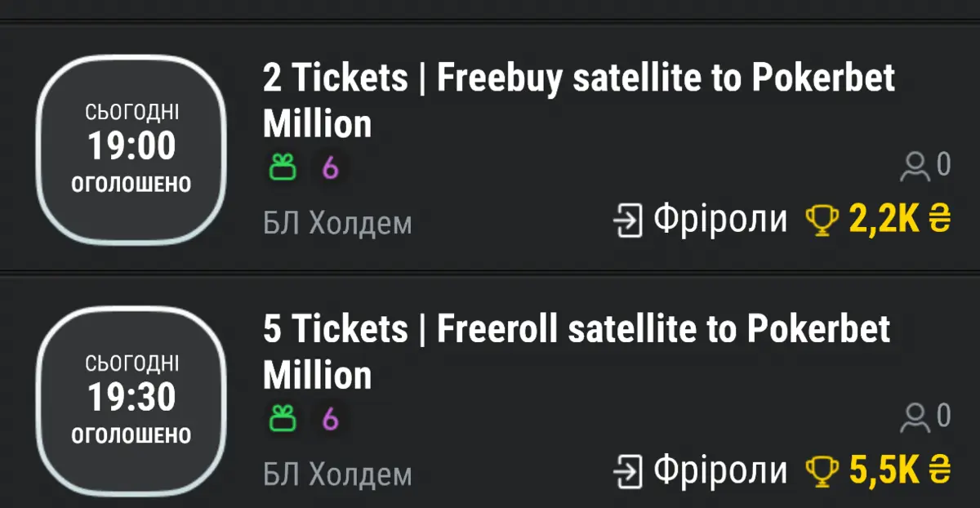This screenshot has height=508, width=980.
Task: Click БЛ Холдем label in Freebuy tournament
Action: tap(337, 223)
